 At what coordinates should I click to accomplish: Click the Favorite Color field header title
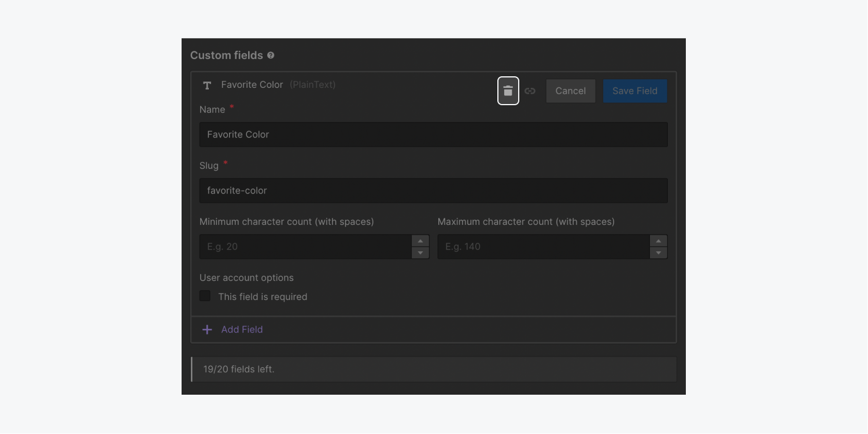(252, 84)
